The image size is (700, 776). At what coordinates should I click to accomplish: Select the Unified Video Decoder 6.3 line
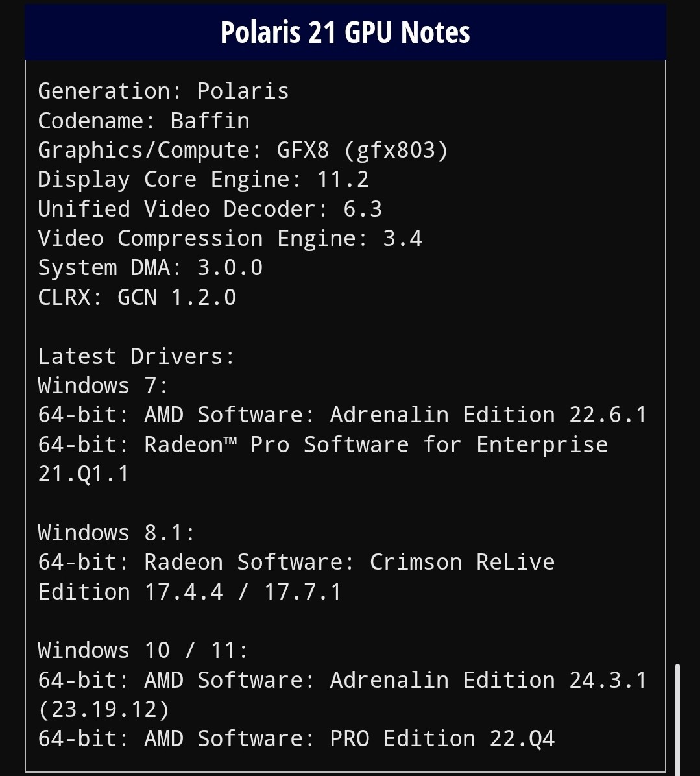click(x=210, y=209)
